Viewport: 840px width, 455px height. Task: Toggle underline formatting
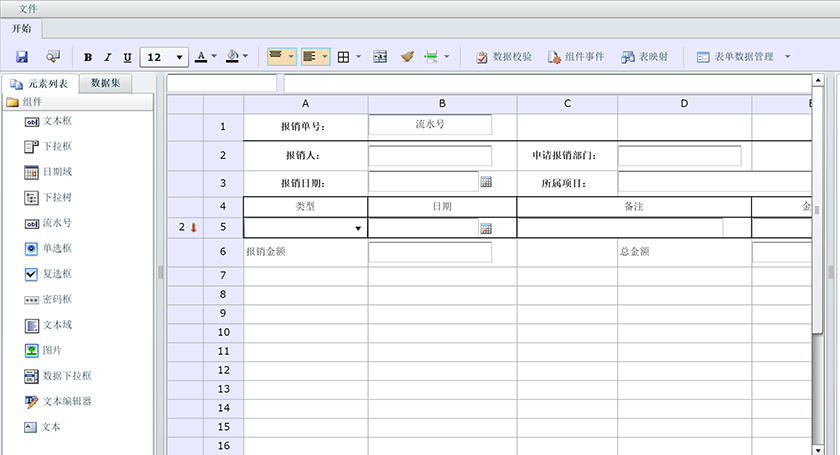click(127, 57)
